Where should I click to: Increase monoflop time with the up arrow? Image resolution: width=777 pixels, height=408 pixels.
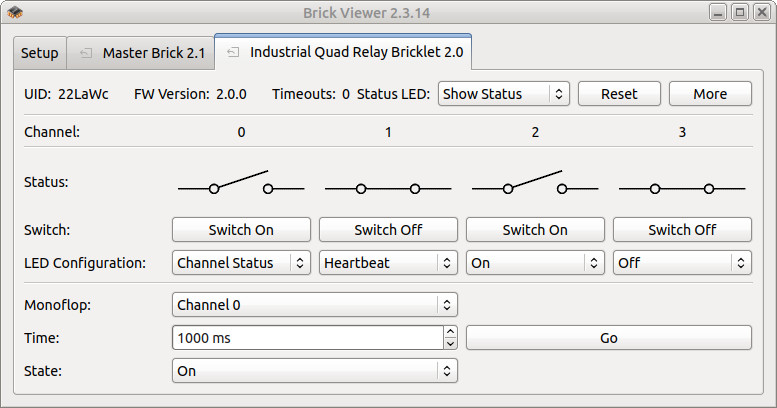pyautogui.click(x=450, y=332)
